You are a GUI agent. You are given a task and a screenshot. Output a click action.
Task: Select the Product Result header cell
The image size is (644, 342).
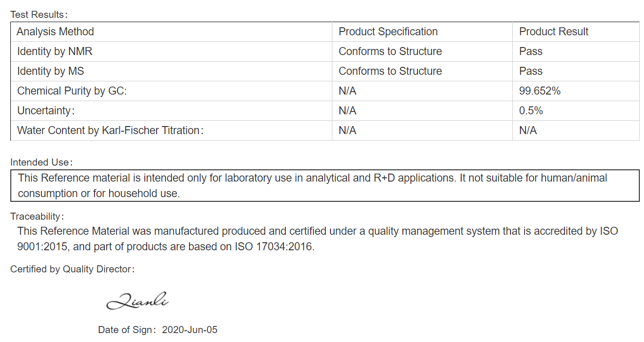pyautogui.click(x=576, y=32)
